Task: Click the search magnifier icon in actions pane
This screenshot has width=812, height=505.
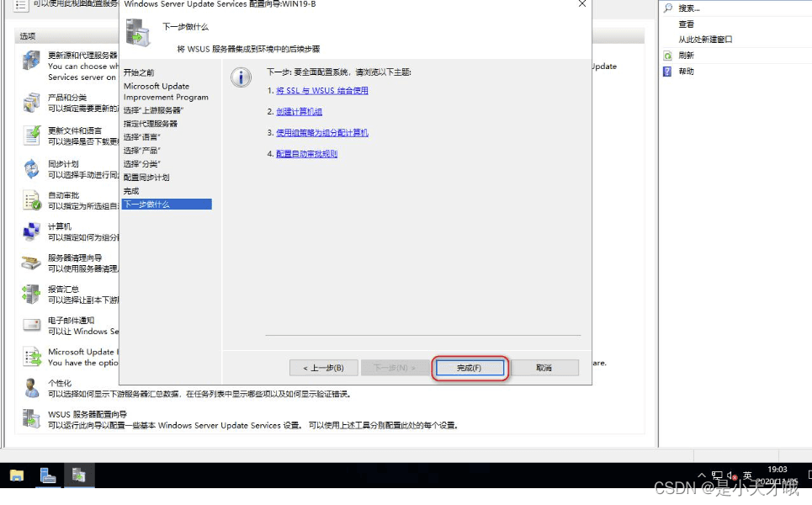Action: (x=668, y=8)
